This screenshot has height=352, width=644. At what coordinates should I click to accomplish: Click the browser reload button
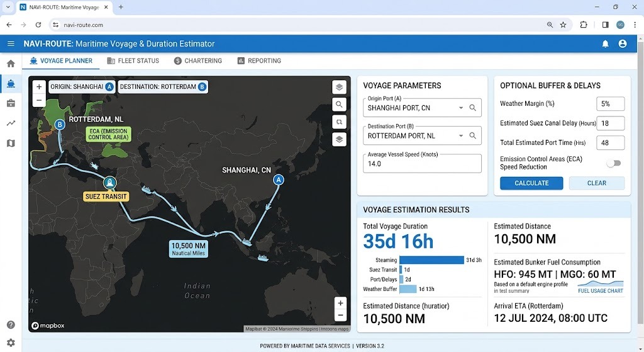(38, 25)
